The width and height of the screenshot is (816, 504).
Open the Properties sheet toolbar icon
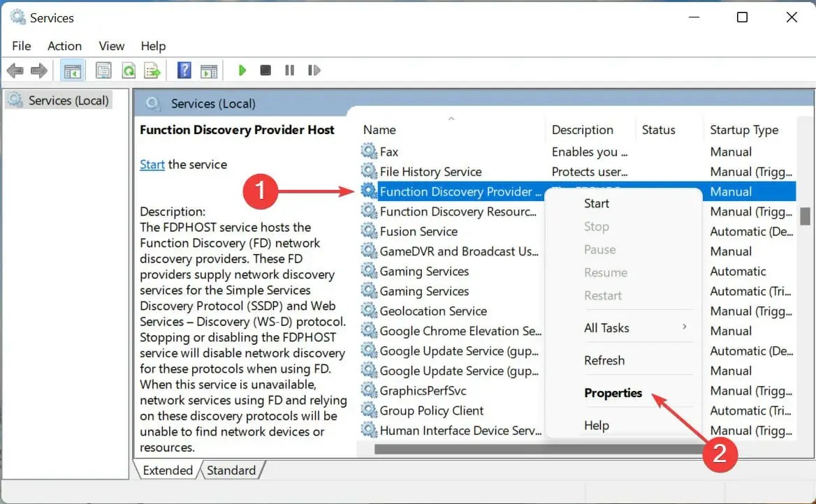click(x=103, y=70)
